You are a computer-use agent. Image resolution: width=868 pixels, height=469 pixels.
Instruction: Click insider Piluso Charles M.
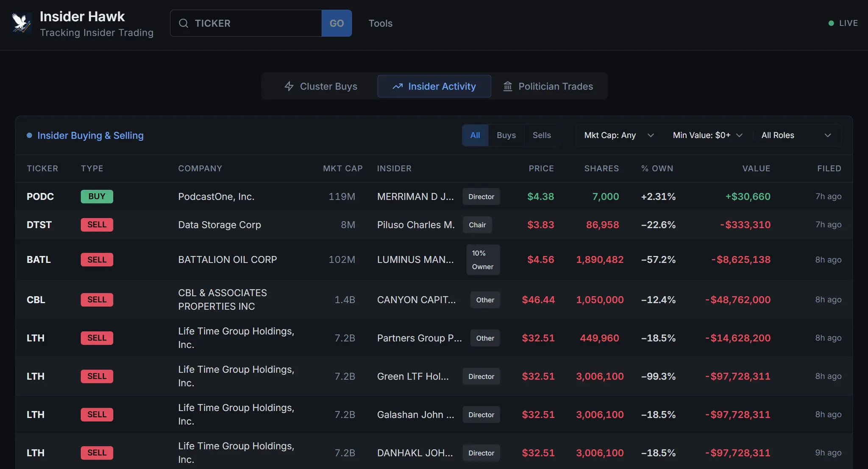click(x=416, y=225)
